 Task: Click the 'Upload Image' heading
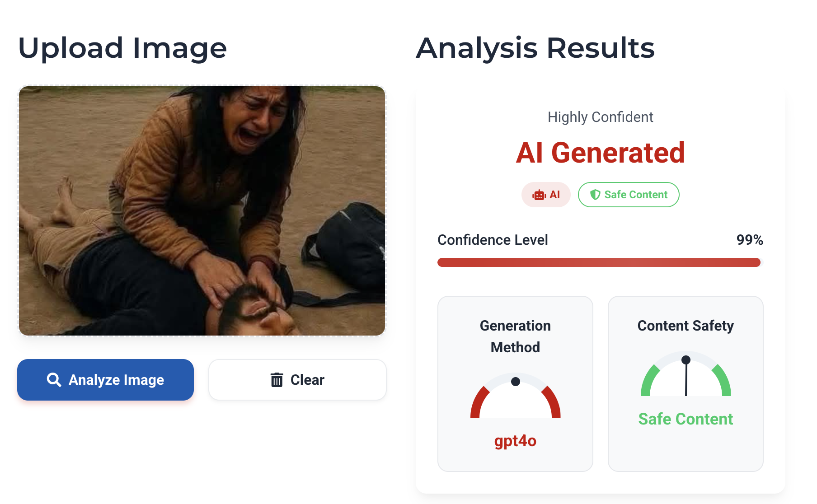[x=122, y=48]
